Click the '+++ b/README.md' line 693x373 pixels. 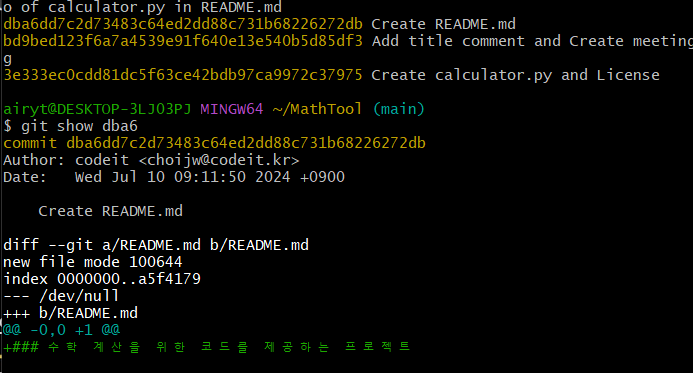coord(71,313)
